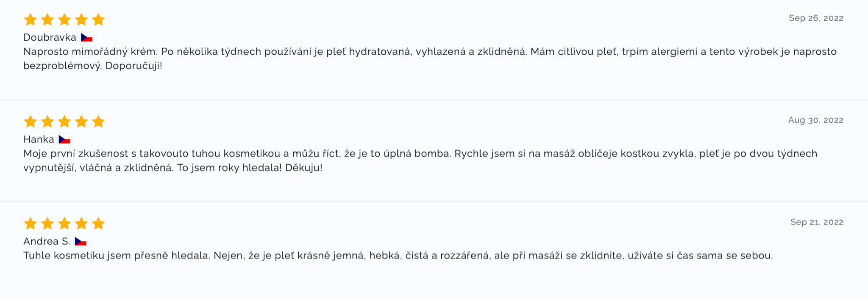868x298 pixels.
Task: Click fourth star in Hanka's rating
Action: [81, 121]
